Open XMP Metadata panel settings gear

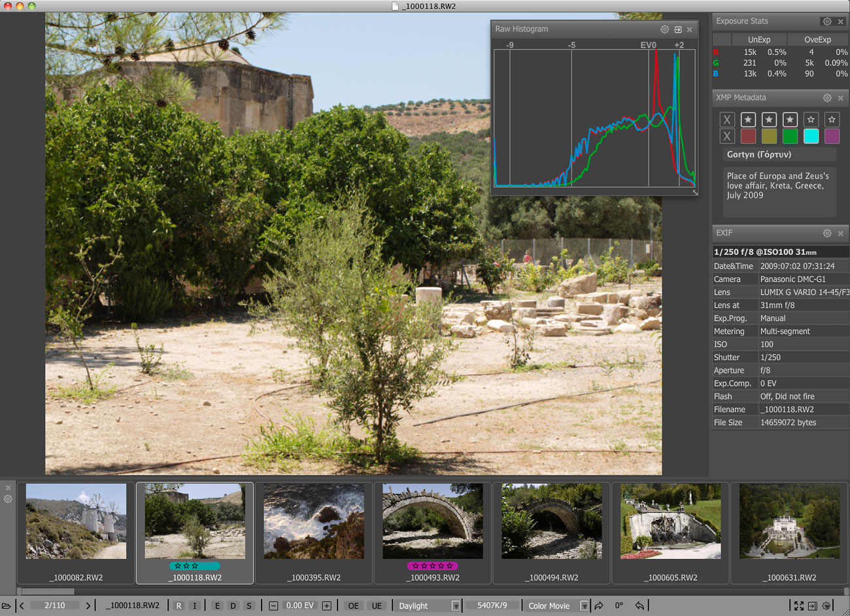827,98
